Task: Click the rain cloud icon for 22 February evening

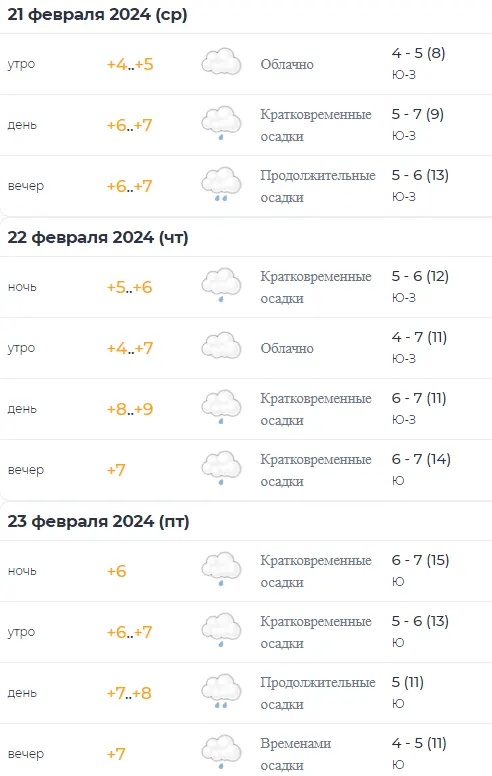Action: [x=221, y=468]
